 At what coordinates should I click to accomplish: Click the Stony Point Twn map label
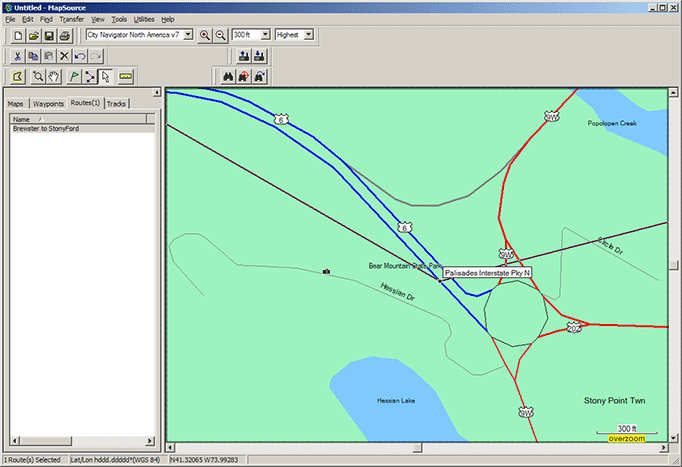614,400
